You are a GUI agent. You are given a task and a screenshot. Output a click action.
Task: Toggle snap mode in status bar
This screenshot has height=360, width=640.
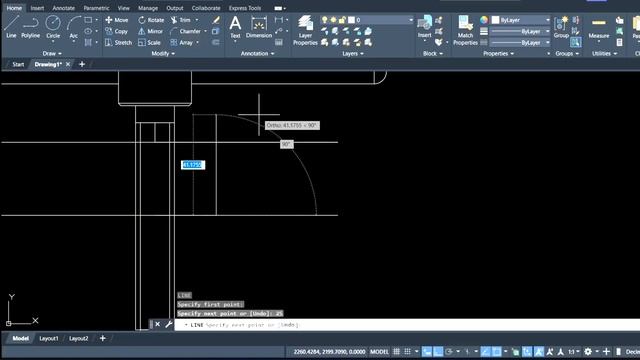407,351
